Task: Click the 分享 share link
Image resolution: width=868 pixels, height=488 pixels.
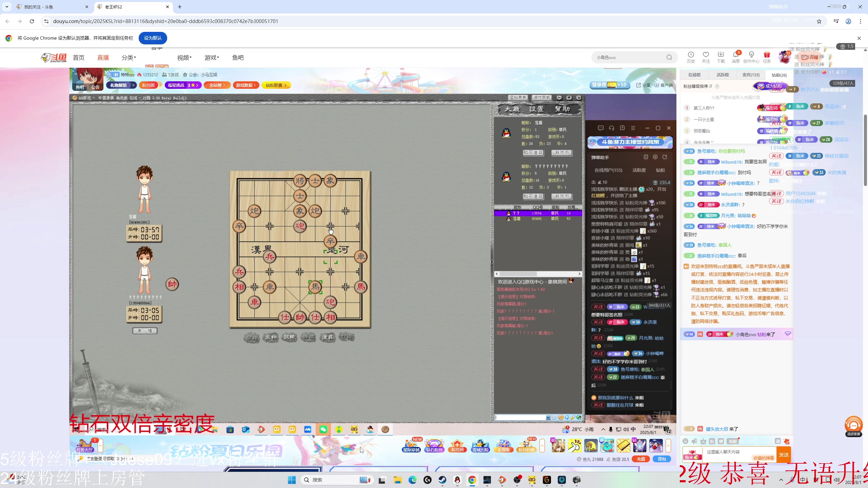Action: point(644,85)
